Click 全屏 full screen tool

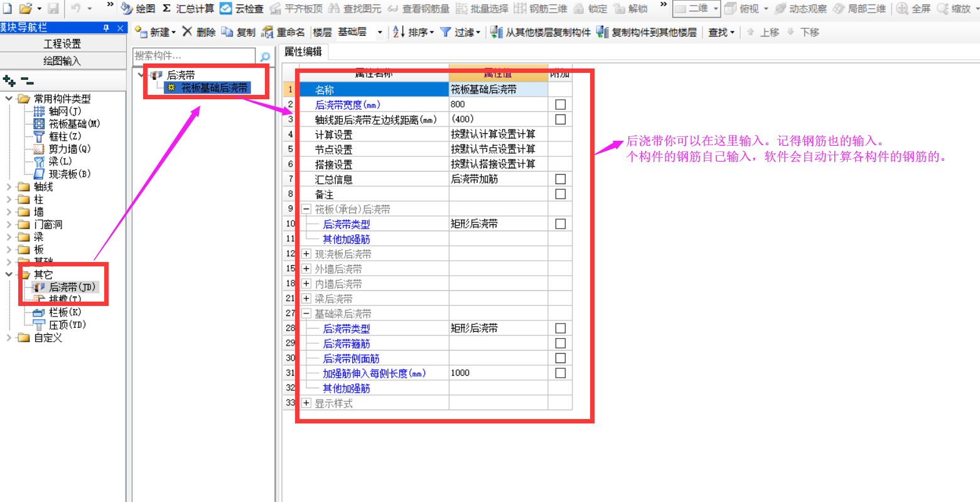tap(913, 8)
